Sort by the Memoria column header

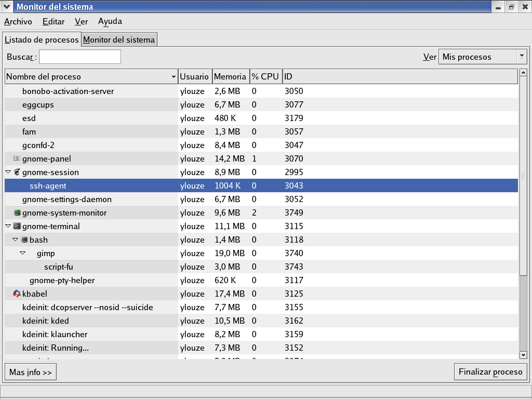(230, 76)
